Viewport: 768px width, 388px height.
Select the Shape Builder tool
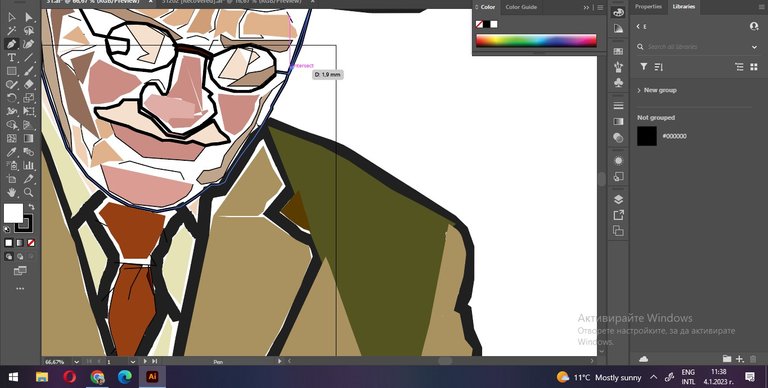pyautogui.click(x=12, y=125)
